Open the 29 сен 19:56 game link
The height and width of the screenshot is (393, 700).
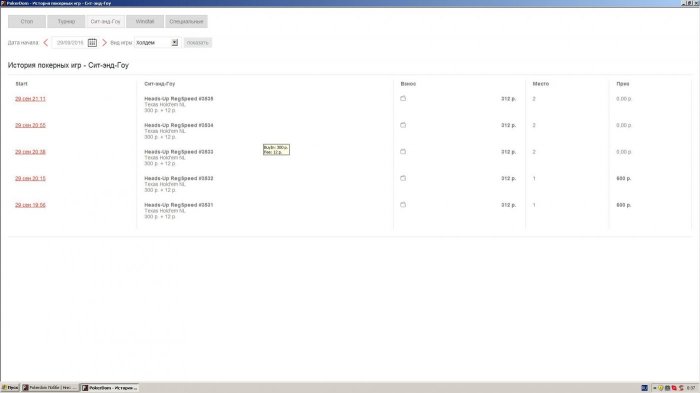pos(30,205)
